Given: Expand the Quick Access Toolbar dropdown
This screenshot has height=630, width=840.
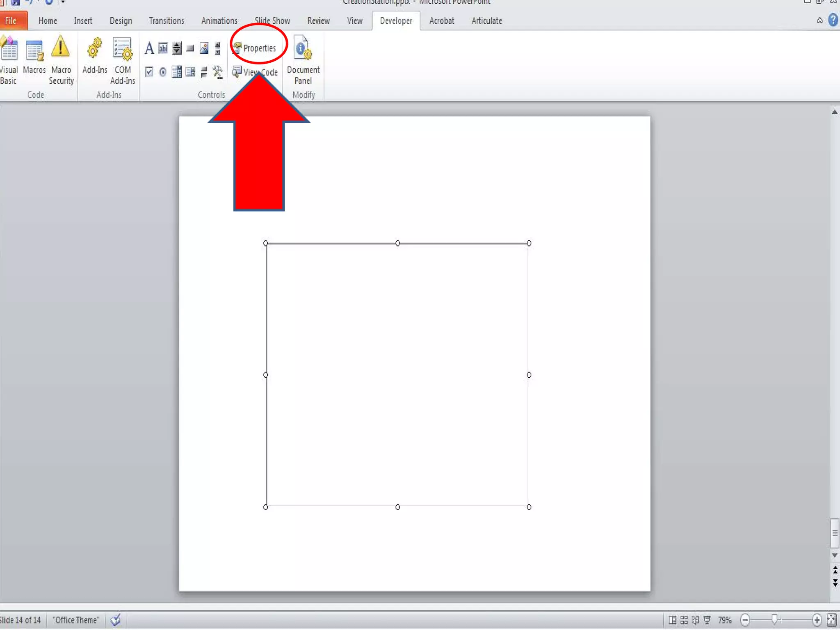Looking at the screenshot, I should tap(63, 2).
